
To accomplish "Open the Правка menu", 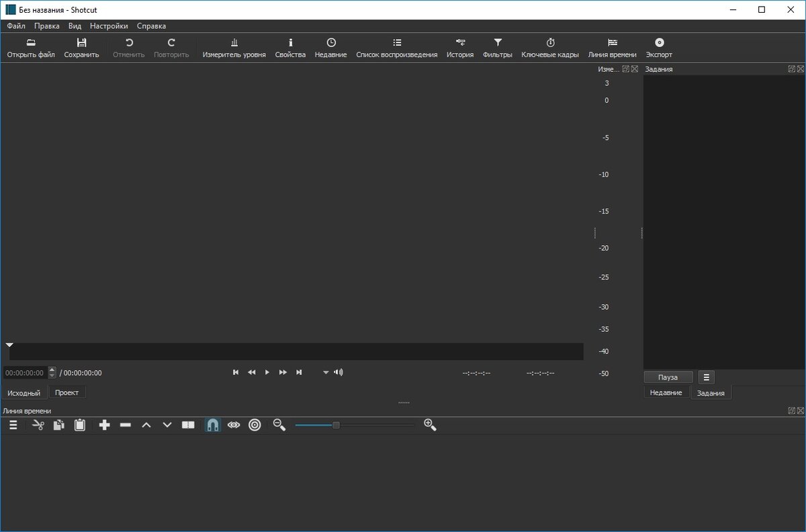I will [47, 26].
